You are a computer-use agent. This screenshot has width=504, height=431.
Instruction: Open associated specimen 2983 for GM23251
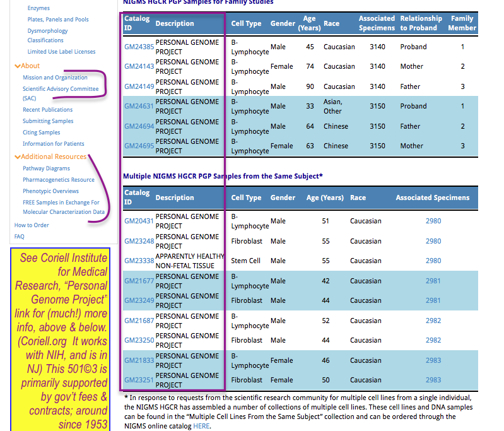433,380
